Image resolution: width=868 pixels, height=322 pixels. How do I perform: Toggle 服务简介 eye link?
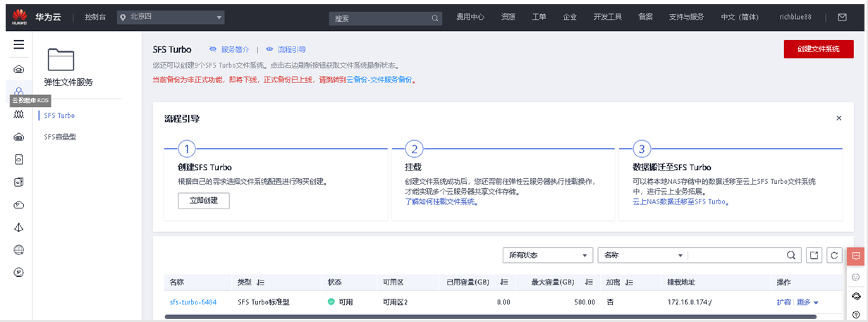(x=229, y=49)
